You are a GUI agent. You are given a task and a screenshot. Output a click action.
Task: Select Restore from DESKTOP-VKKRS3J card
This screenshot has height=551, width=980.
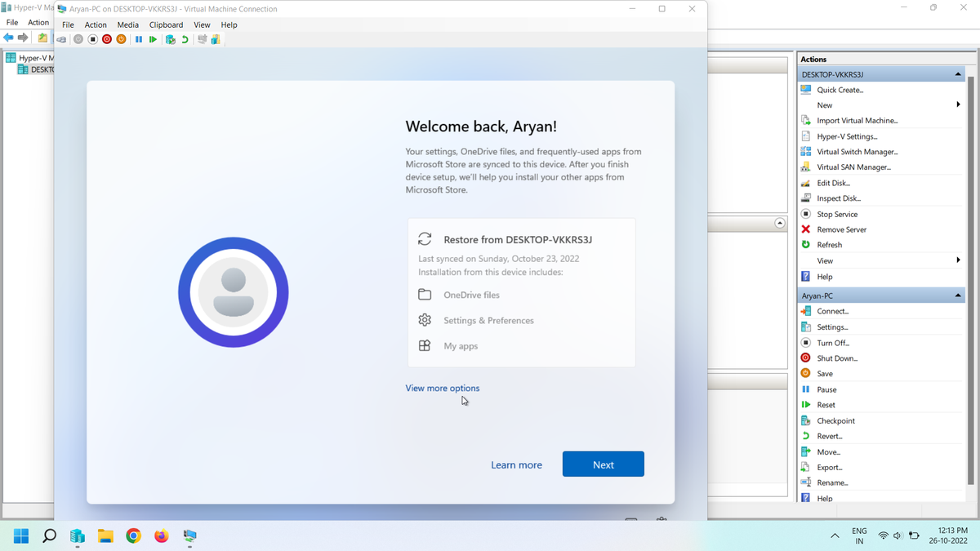point(521,292)
